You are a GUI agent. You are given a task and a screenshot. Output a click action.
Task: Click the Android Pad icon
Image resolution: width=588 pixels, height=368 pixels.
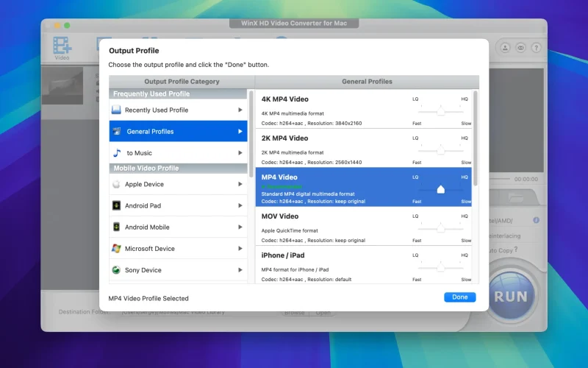(116, 205)
